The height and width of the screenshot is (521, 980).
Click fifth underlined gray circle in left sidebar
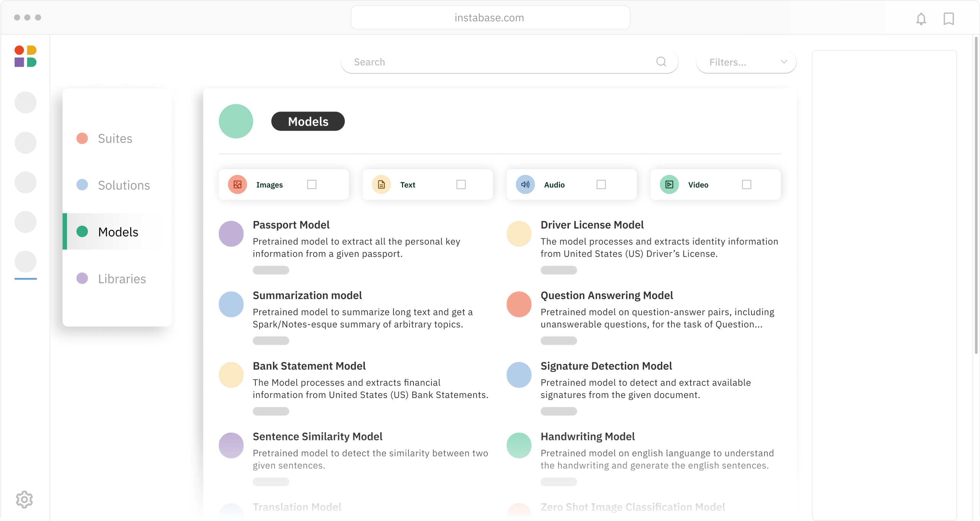(x=25, y=262)
